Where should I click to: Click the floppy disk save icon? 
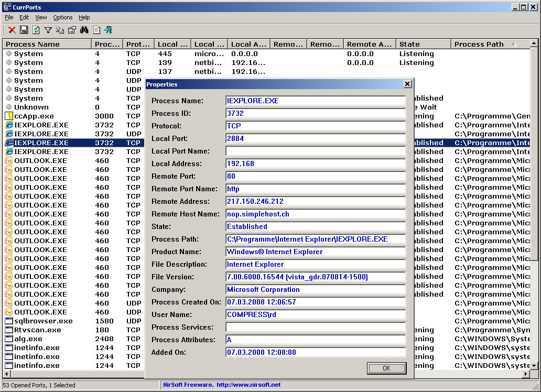[24, 30]
